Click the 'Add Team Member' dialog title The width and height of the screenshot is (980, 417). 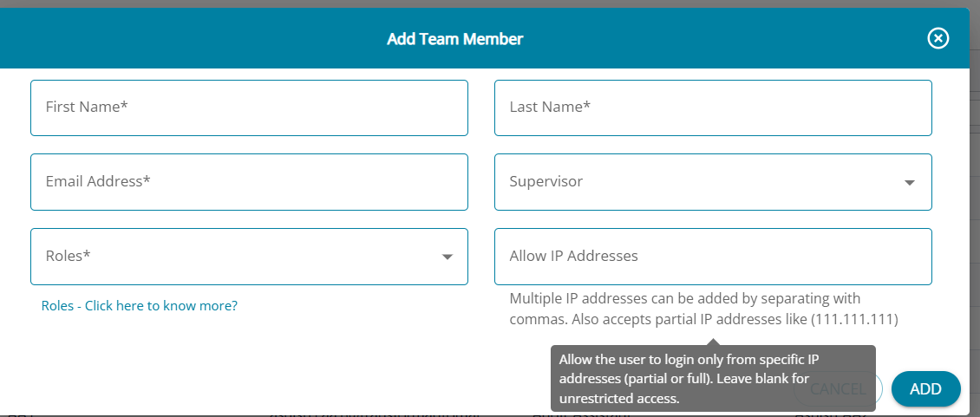coord(454,39)
